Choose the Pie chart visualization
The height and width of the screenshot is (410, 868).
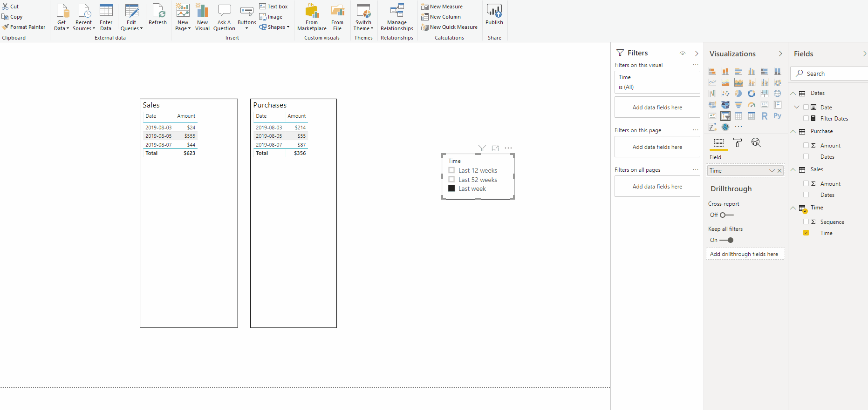[738, 94]
